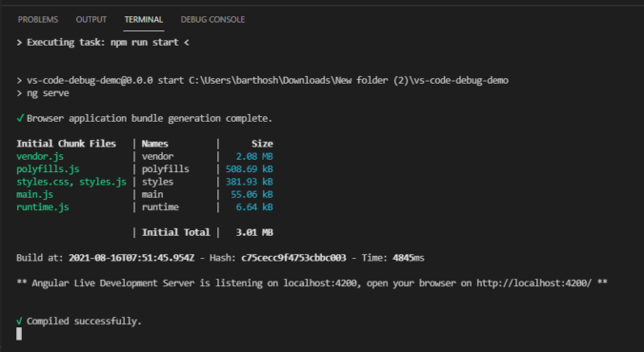644x352 pixels.
Task: Switch to the PROBLEMS tab
Action: click(38, 20)
